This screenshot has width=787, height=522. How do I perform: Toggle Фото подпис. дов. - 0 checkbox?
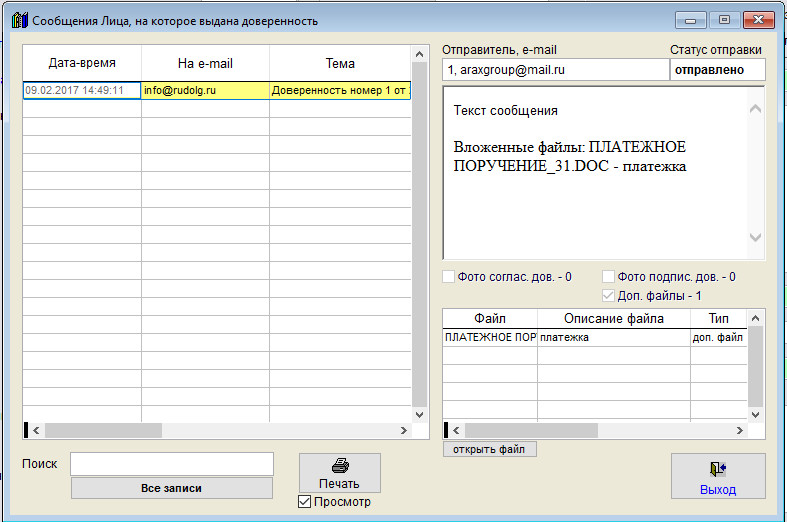pos(608,277)
